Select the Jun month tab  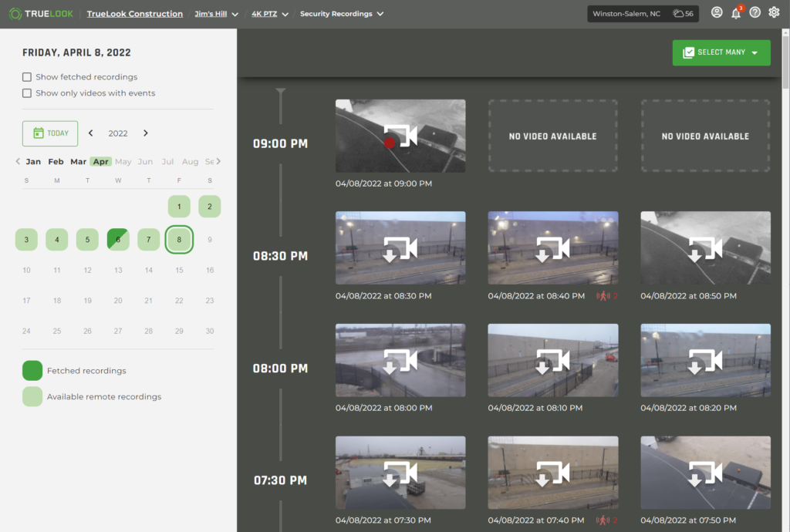tap(145, 162)
